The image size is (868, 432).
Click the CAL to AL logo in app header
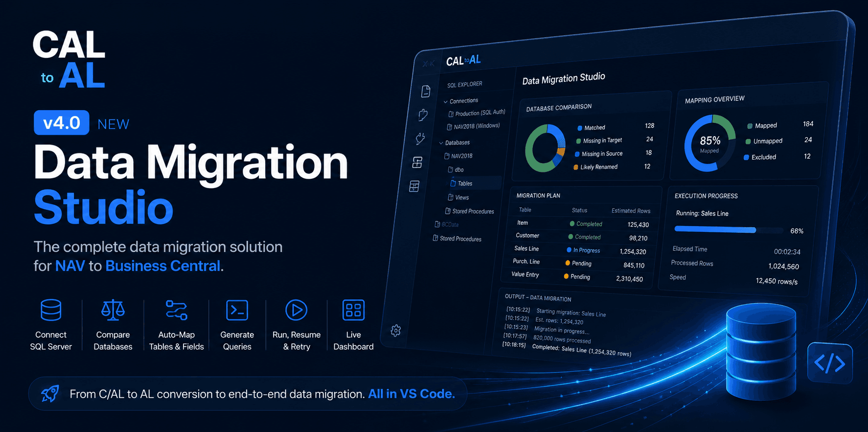click(463, 60)
